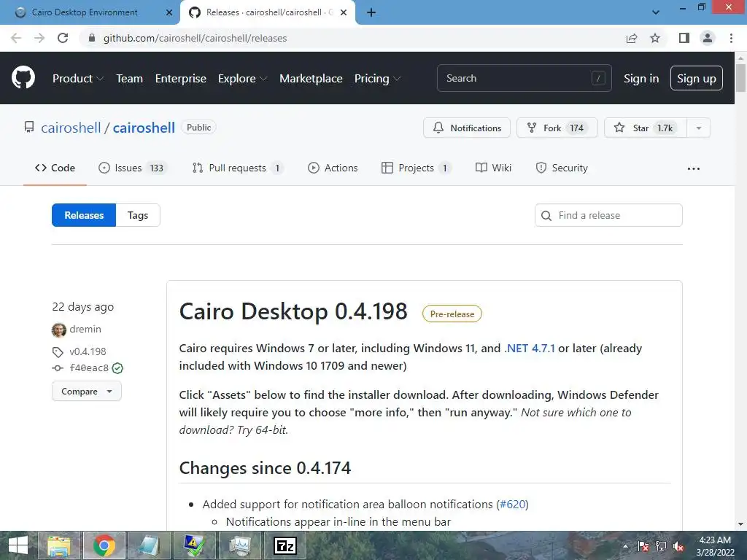Viewport: 747px width, 560px height.
Task: Open the Team menu item
Action: tap(130, 79)
